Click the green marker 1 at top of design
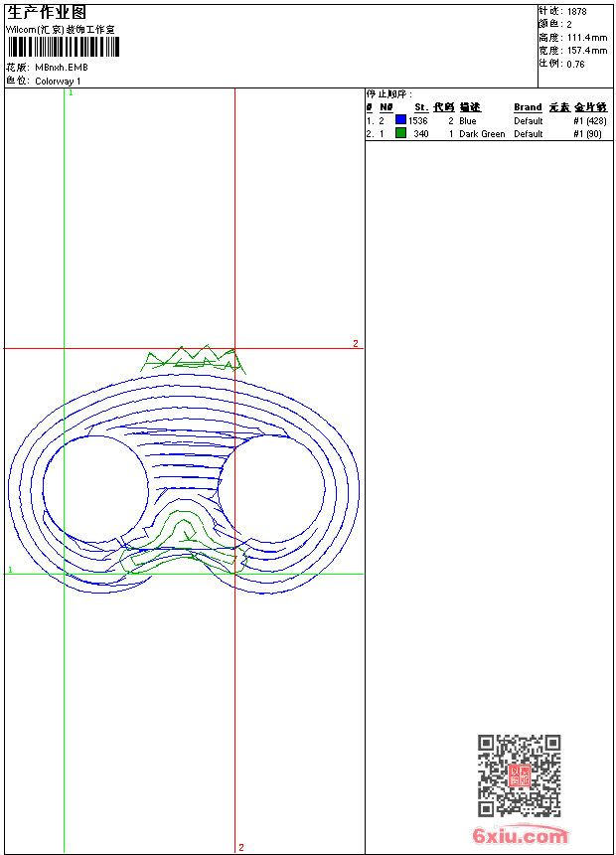Image resolution: width=616 pixels, height=855 pixels. [x=70, y=92]
